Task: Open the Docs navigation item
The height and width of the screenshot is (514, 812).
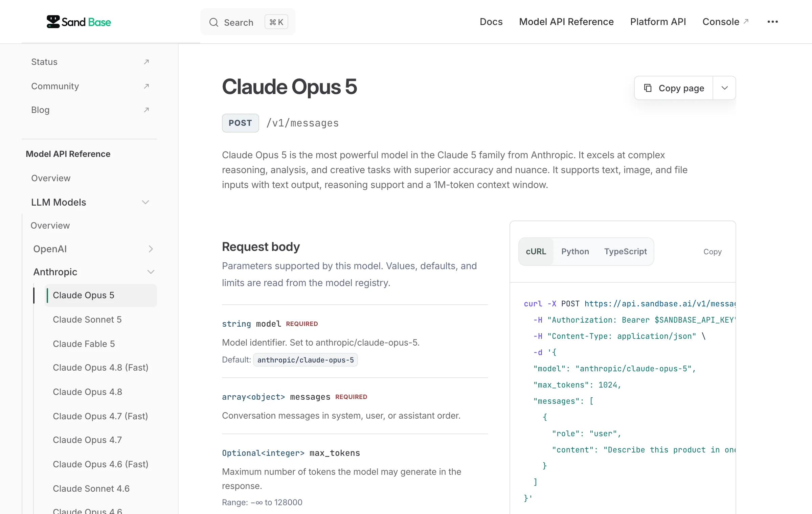Action: 491,22
